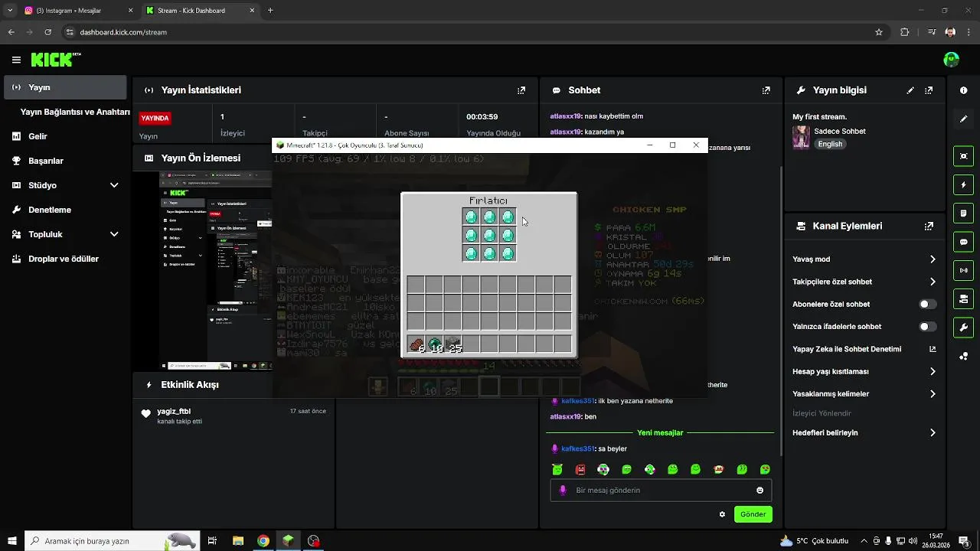
Task: Expand Stüdyo sidebar section
Action: pos(64,185)
